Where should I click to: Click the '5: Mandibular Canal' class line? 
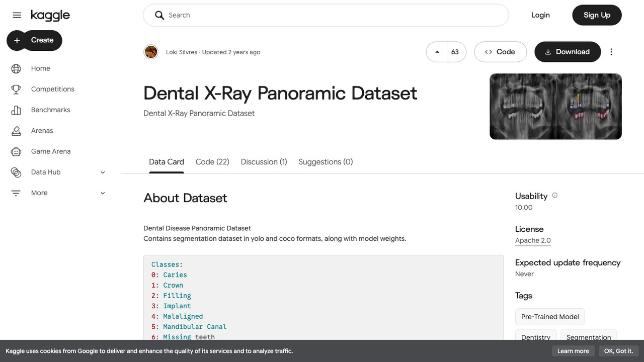(x=189, y=327)
